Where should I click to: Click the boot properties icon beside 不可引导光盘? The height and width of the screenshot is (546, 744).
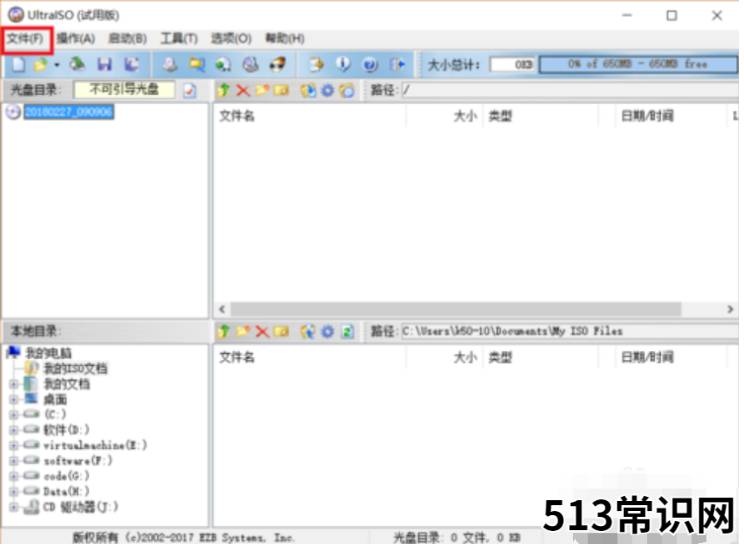point(190,90)
